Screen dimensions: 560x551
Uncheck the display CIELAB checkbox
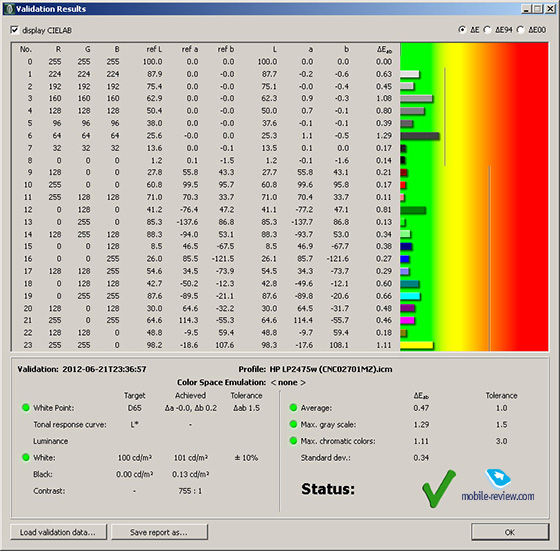[x=15, y=30]
